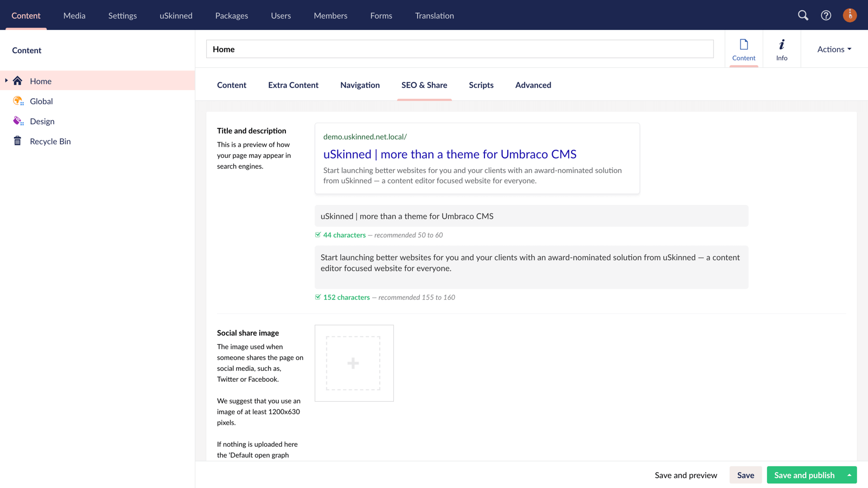Click Save and publish
This screenshot has width=868, height=488.
[803, 474]
